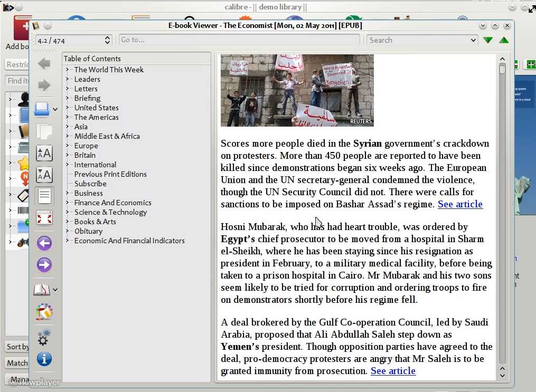Click scroll down arrow at bottom right
This screenshot has height=392, width=536.
(x=502, y=376)
